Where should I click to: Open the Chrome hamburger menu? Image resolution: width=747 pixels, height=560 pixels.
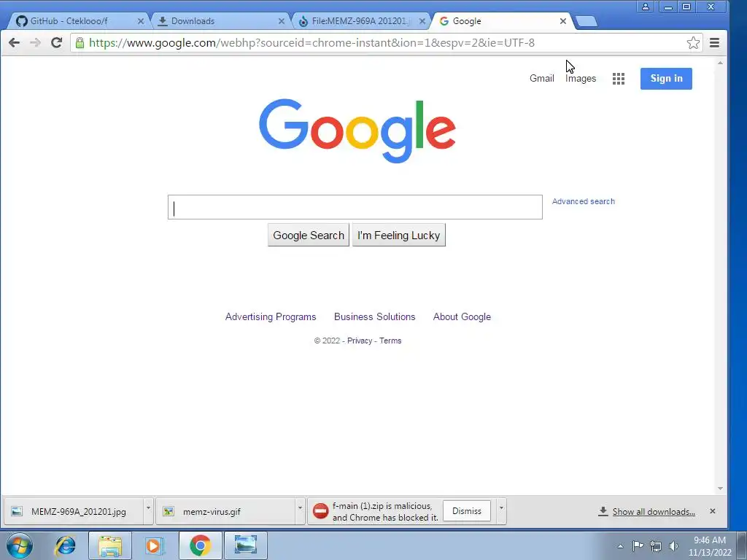pyautogui.click(x=714, y=43)
